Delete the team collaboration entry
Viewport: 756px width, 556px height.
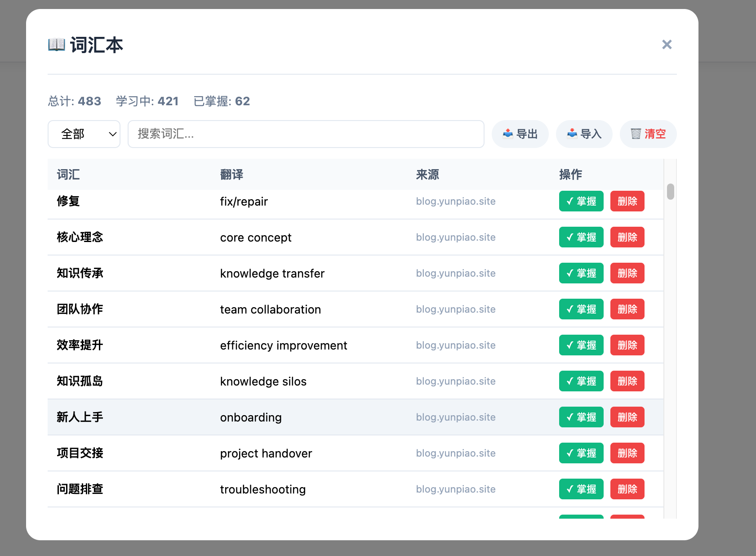click(x=627, y=309)
